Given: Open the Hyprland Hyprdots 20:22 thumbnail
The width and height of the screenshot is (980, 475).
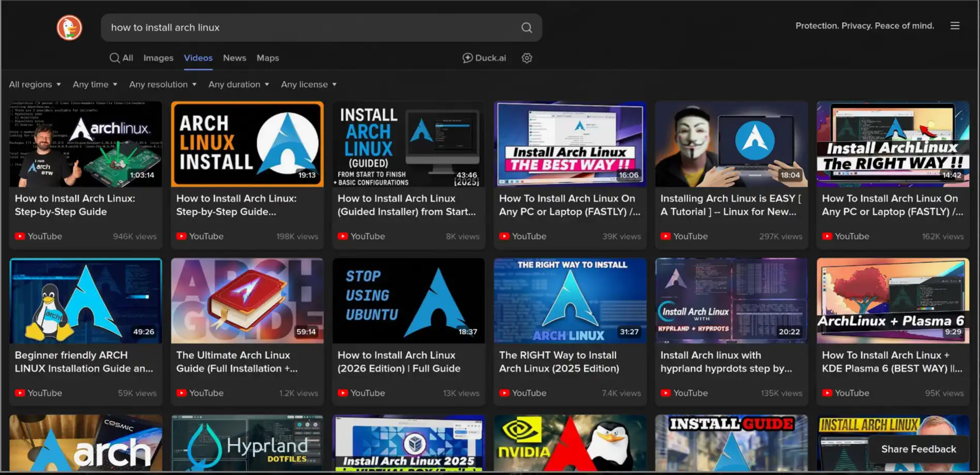Looking at the screenshot, I should [x=732, y=301].
